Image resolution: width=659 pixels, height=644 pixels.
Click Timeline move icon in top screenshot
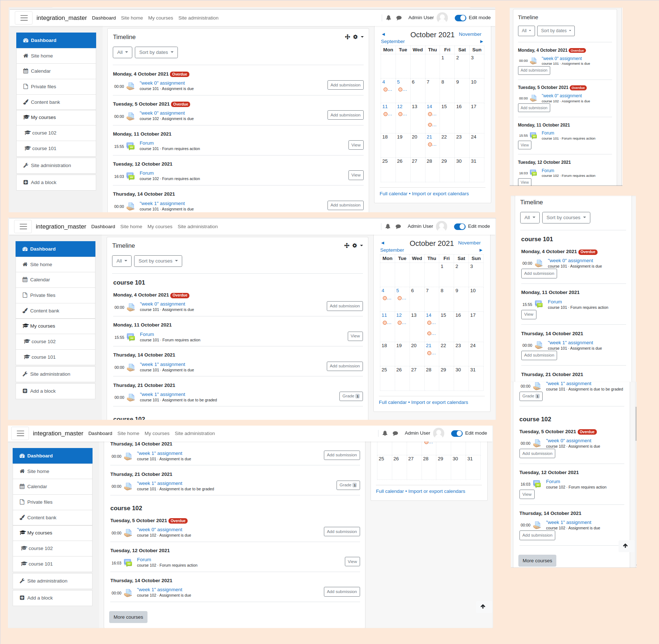coord(347,37)
